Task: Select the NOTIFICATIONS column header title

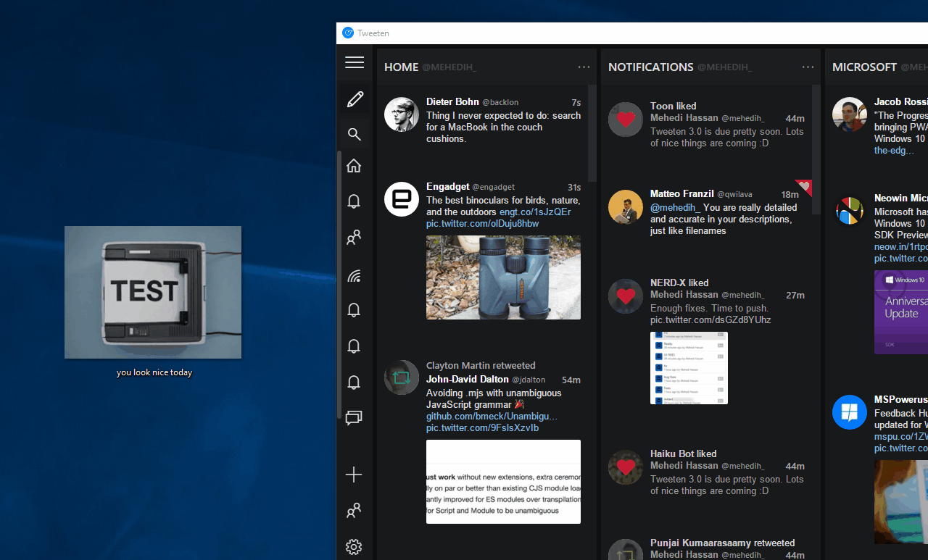Action: [651, 67]
